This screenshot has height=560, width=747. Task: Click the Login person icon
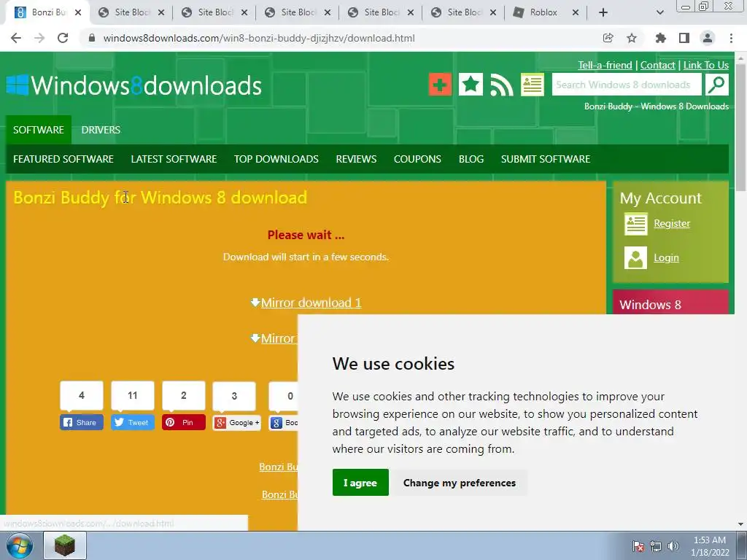pyautogui.click(x=635, y=258)
